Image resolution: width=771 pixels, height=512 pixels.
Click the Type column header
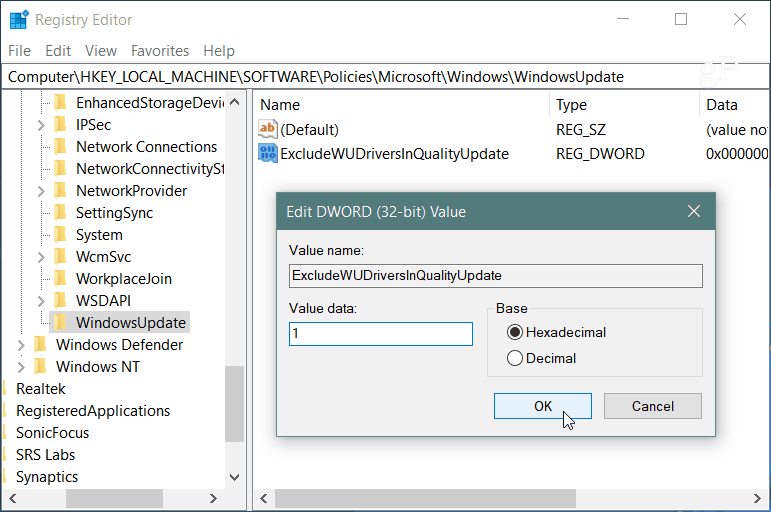[x=624, y=105]
